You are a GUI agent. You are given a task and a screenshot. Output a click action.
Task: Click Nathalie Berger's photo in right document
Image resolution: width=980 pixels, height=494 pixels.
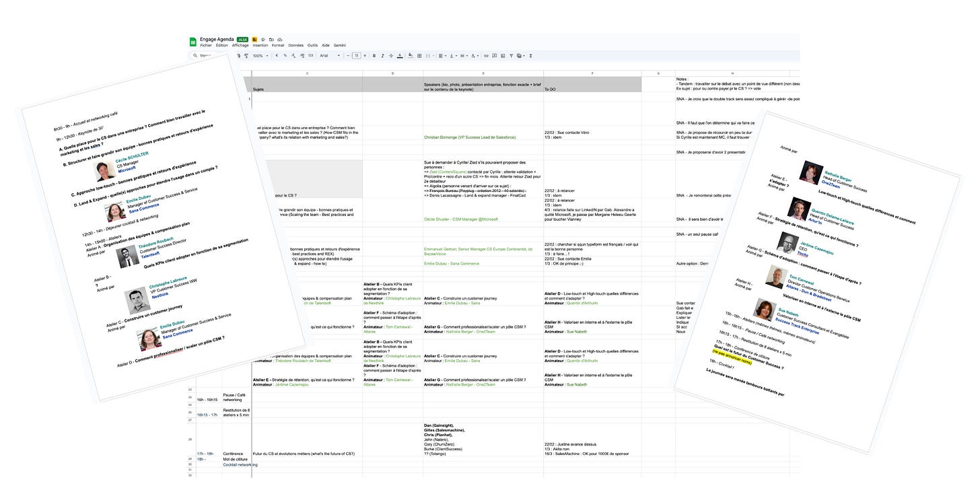coord(810,174)
